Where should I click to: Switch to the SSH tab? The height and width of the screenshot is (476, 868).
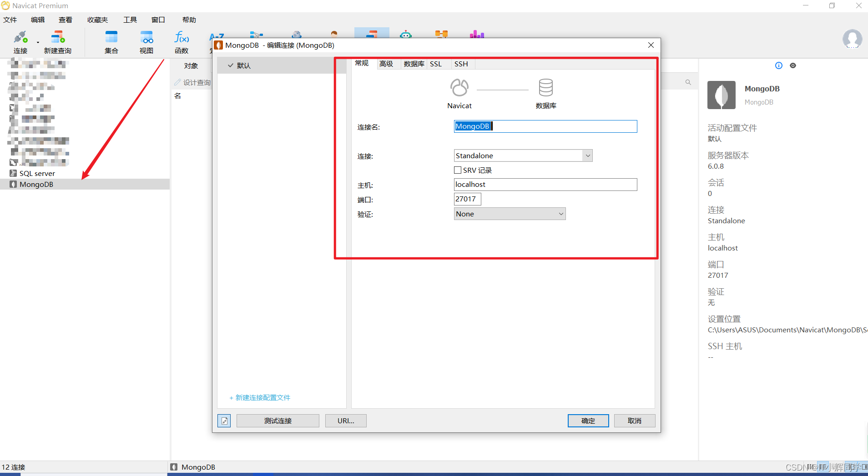pos(461,64)
